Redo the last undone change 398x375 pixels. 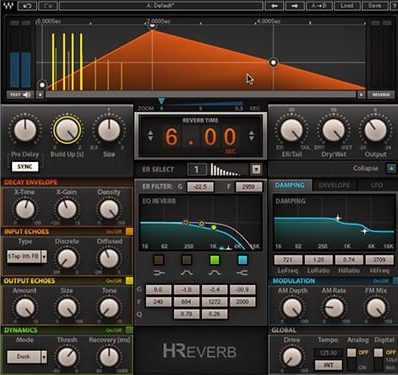tap(48, 6)
